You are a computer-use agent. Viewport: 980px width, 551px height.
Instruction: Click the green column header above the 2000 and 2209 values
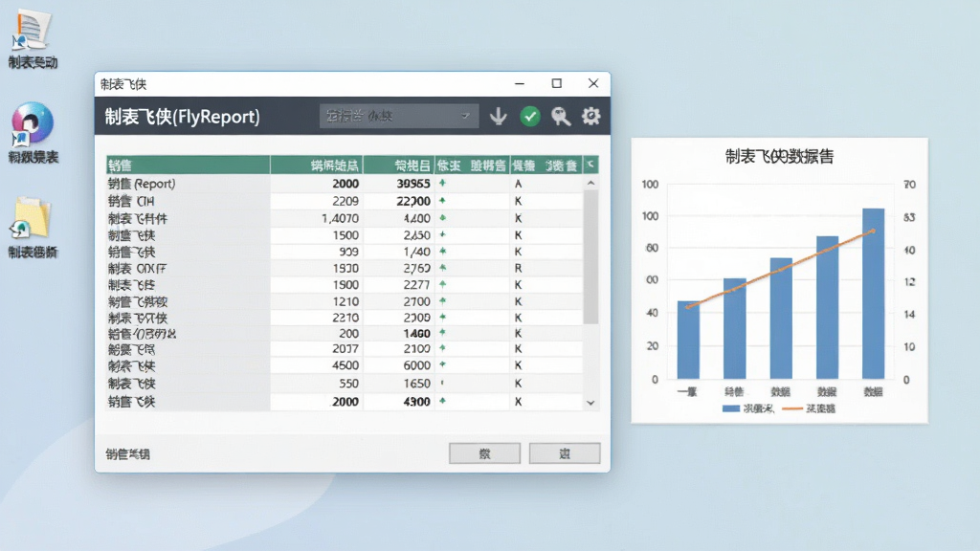click(x=316, y=165)
